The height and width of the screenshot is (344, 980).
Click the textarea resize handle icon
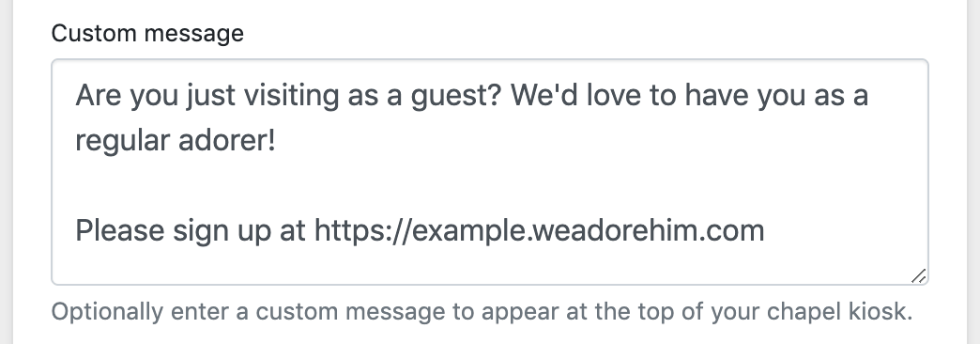(x=918, y=275)
